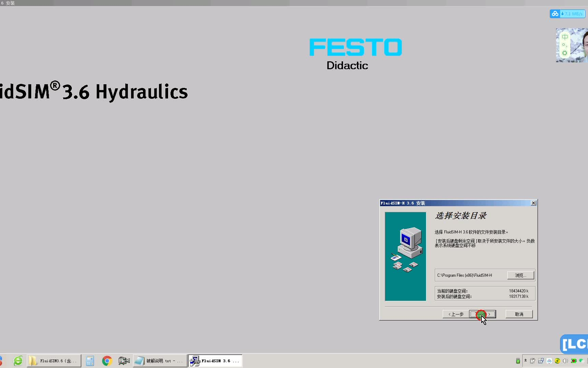Click the 当前的硬盘空间 label
This screenshot has height=368, width=588.
coord(452,291)
